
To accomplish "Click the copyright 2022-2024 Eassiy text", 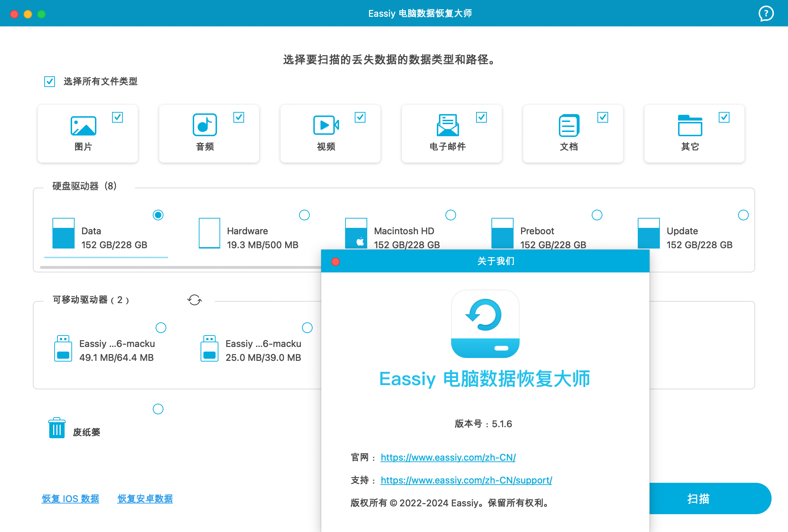I will click(x=450, y=503).
